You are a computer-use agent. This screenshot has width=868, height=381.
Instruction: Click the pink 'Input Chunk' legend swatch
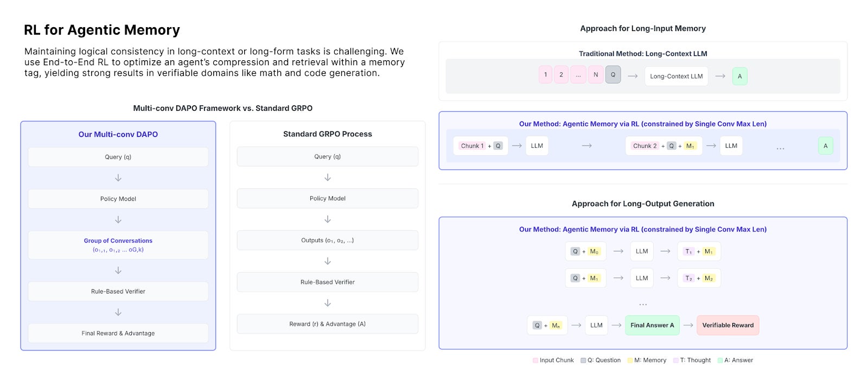[x=535, y=360]
